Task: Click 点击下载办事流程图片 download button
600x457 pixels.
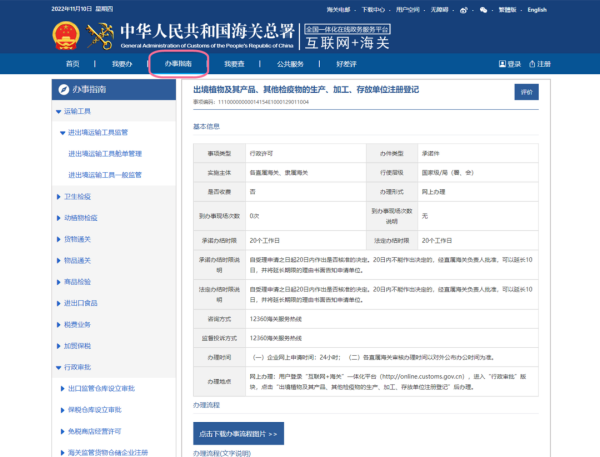Action: pos(238,434)
